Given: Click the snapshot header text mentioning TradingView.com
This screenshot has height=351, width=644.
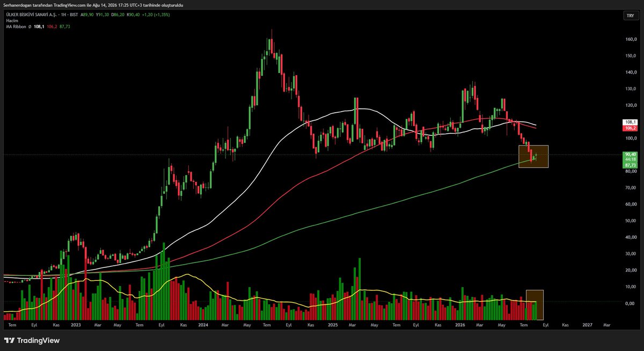Looking at the screenshot, I should click(93, 5).
